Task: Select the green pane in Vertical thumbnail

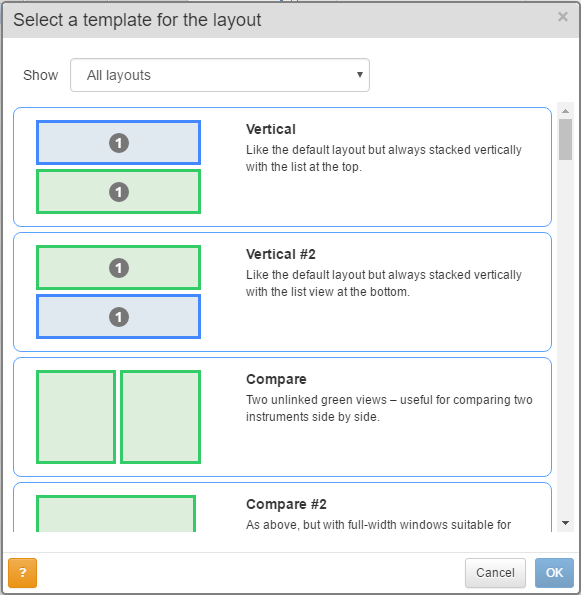Action: point(118,192)
